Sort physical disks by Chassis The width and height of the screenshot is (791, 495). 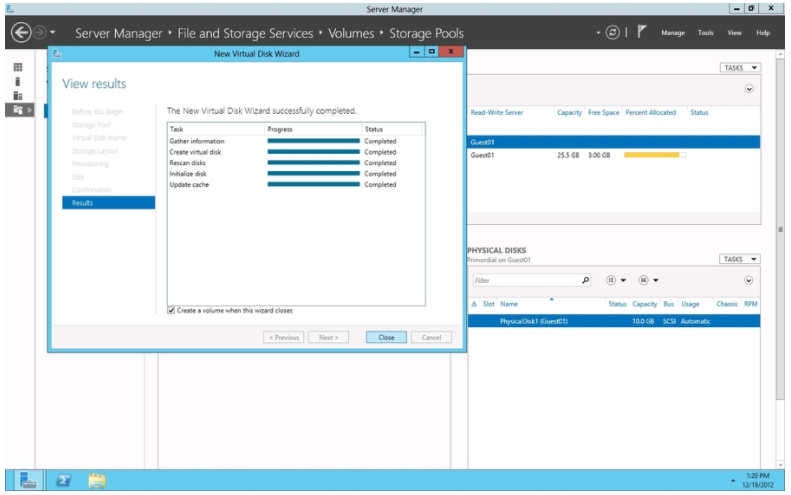(x=726, y=304)
